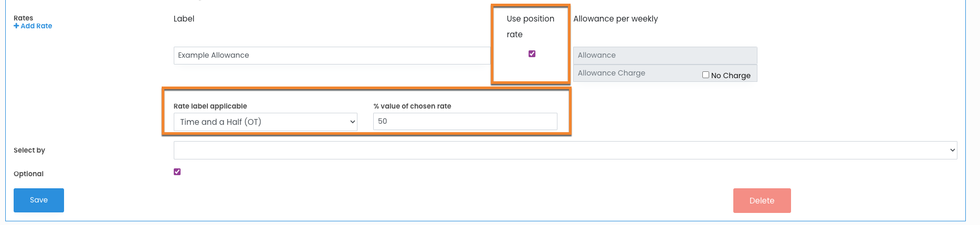This screenshot has width=980, height=225.
Task: Click the Add Rate link text
Action: pos(36,26)
